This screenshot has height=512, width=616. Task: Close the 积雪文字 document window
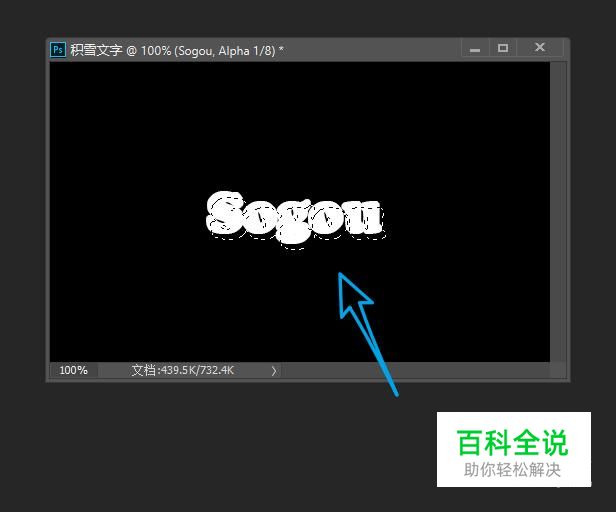[540, 48]
